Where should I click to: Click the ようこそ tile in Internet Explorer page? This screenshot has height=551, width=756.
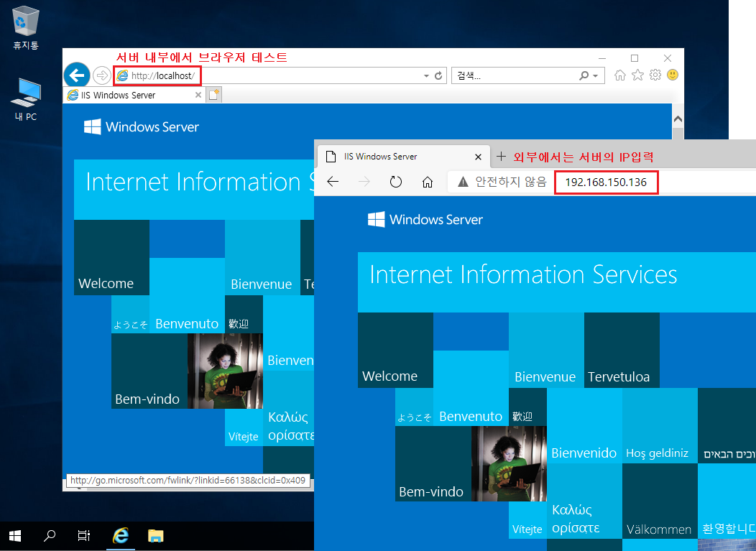(130, 315)
